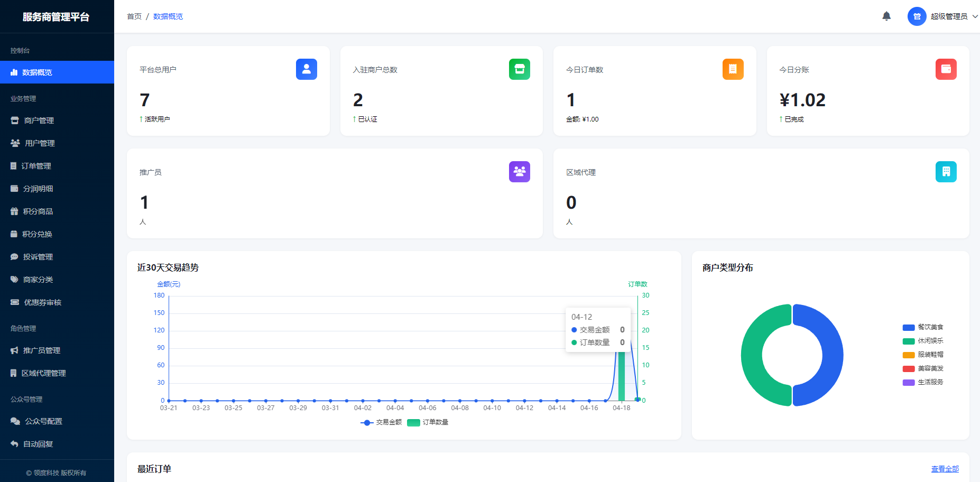Open the 分润明细 menu item
The width and height of the screenshot is (980, 482).
click(57, 189)
